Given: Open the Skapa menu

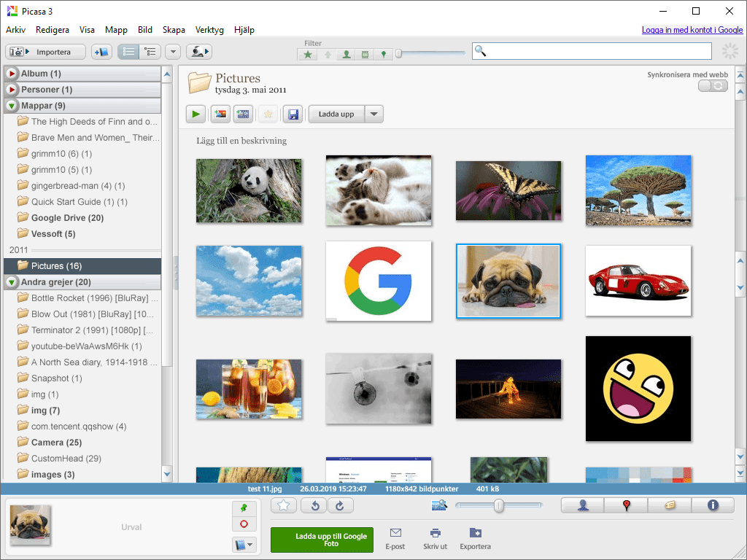Looking at the screenshot, I should (x=174, y=29).
